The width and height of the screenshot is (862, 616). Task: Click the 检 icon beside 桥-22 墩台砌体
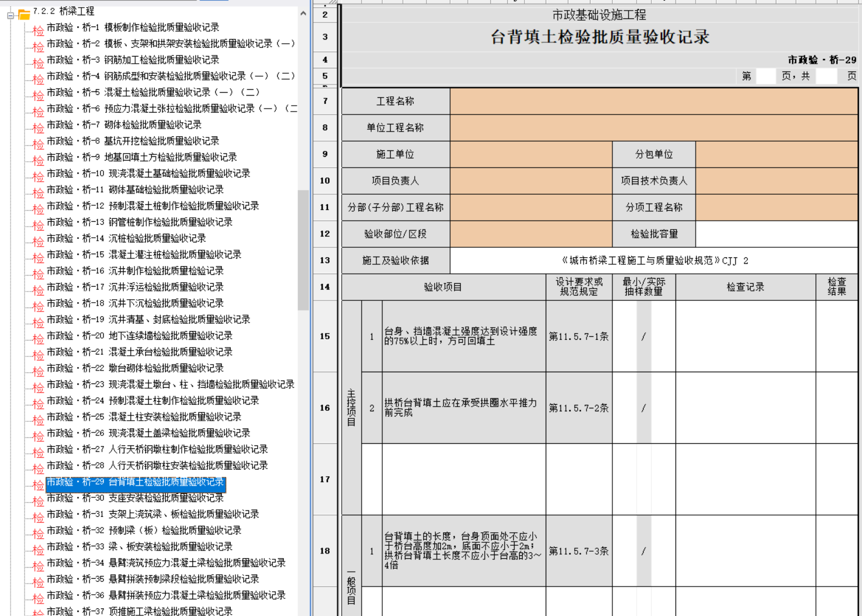coord(38,371)
